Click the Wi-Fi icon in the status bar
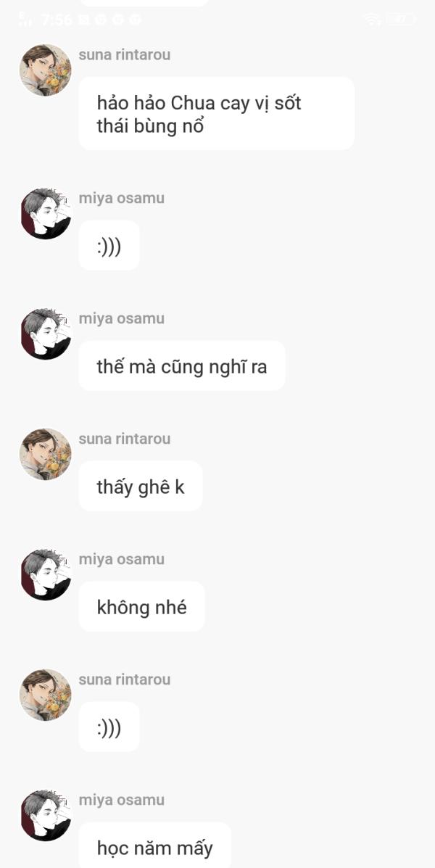The height and width of the screenshot is (868, 435). [373, 20]
